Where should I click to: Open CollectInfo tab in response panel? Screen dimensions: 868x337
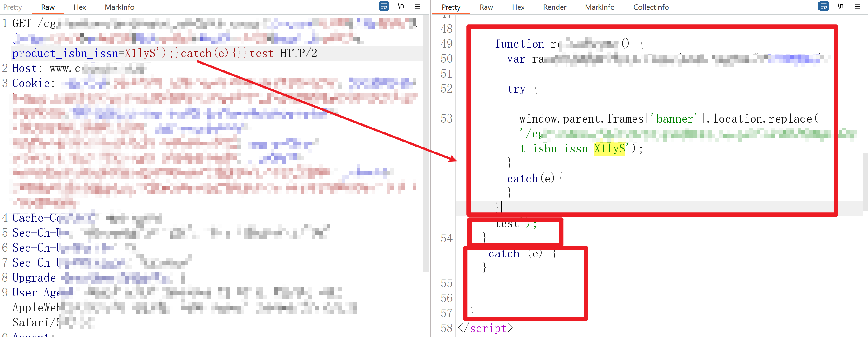(651, 7)
